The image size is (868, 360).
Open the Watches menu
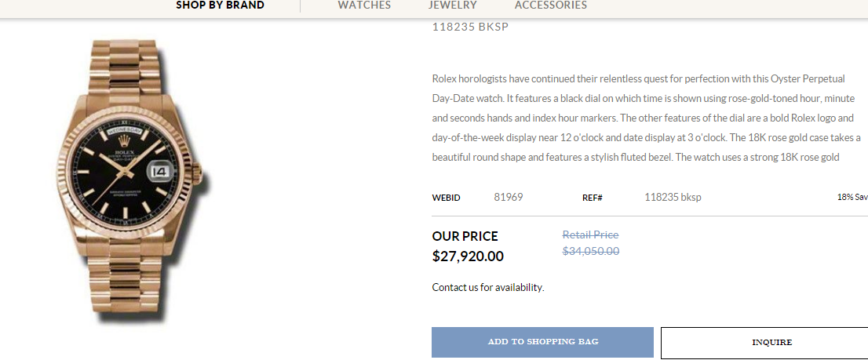[364, 5]
